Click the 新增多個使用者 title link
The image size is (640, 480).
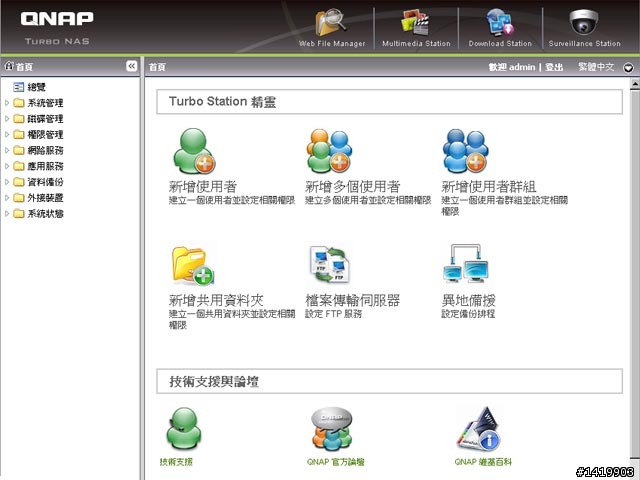(353, 187)
